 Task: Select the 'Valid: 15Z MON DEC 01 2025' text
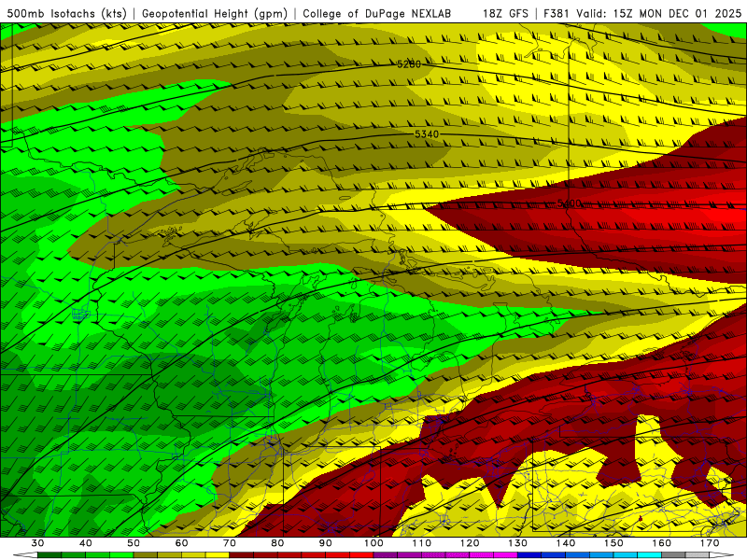tap(659, 13)
